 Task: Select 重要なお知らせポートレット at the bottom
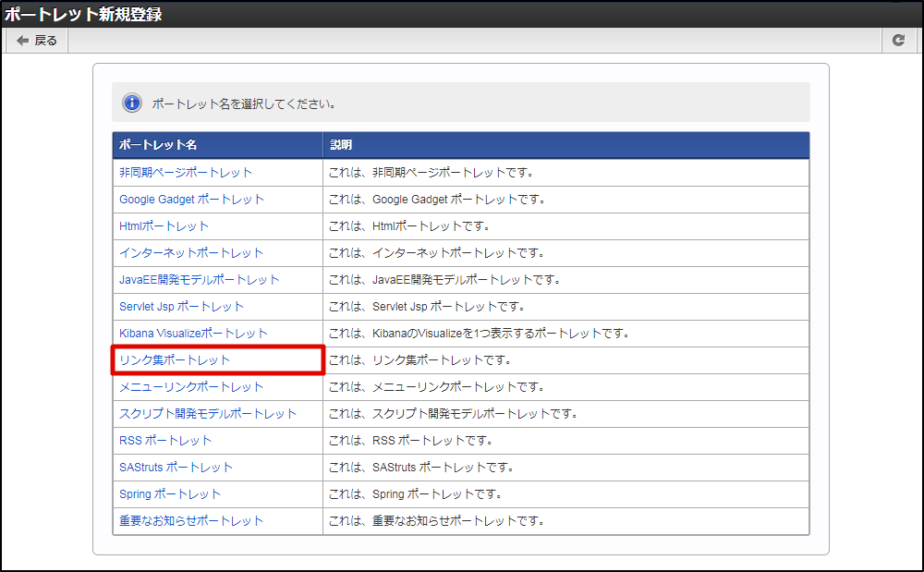pyautogui.click(x=188, y=520)
